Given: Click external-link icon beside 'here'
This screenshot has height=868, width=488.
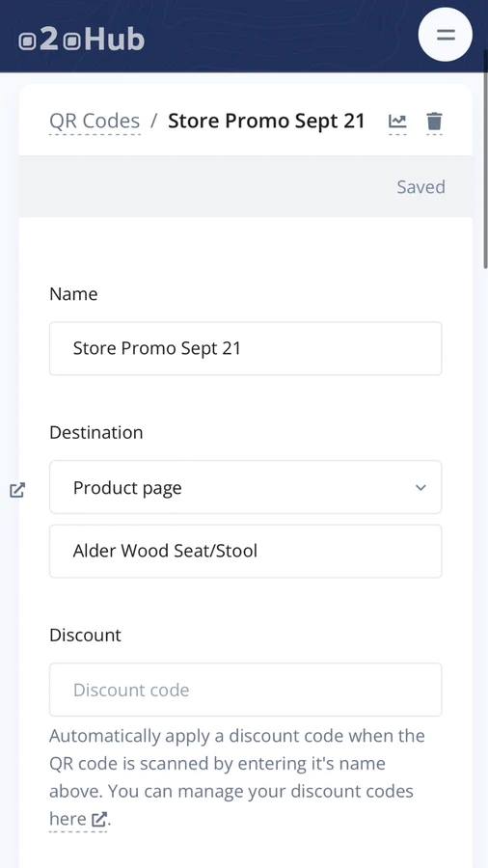Looking at the screenshot, I should (x=98, y=819).
